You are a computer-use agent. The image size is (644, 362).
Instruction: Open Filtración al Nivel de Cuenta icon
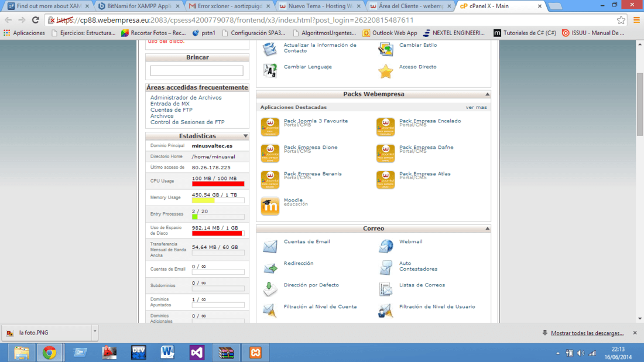click(270, 310)
